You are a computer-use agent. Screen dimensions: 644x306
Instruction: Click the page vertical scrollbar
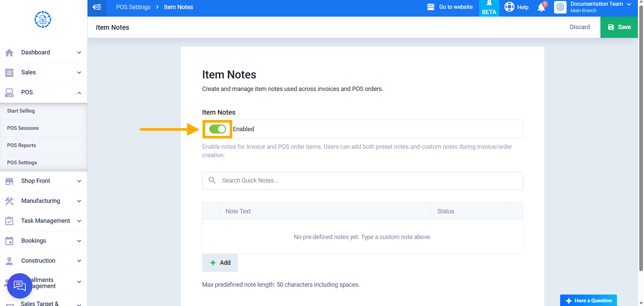tap(641, 139)
